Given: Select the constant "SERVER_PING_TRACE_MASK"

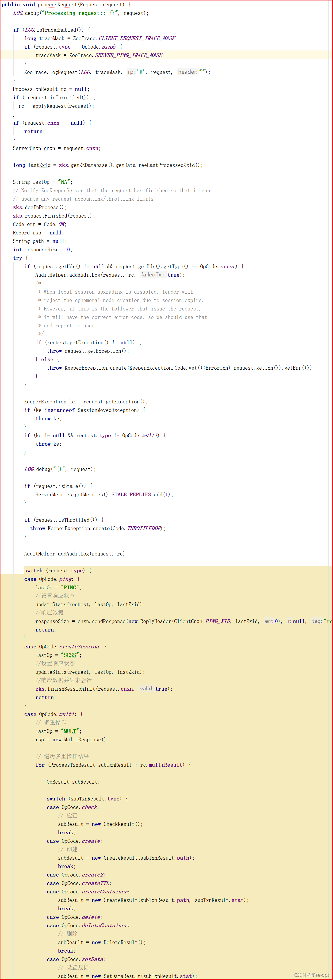Looking at the screenshot, I should tap(129, 55).
